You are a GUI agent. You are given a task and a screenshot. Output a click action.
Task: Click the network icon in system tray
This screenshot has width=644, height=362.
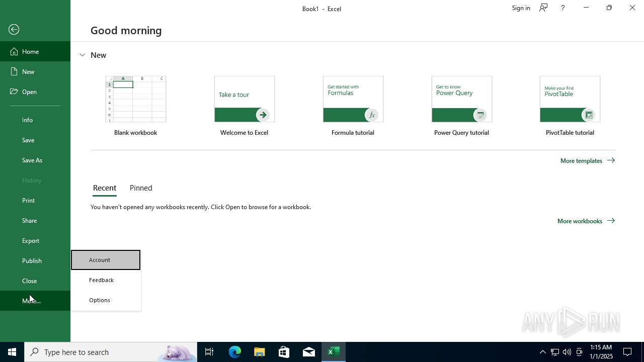pyautogui.click(x=555, y=352)
